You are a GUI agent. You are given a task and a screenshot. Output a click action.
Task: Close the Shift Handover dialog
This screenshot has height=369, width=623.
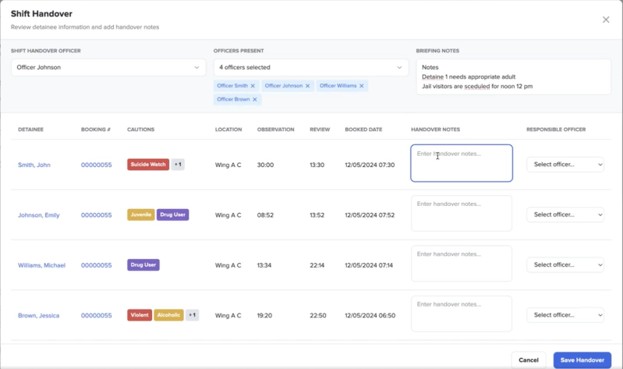[x=606, y=19]
